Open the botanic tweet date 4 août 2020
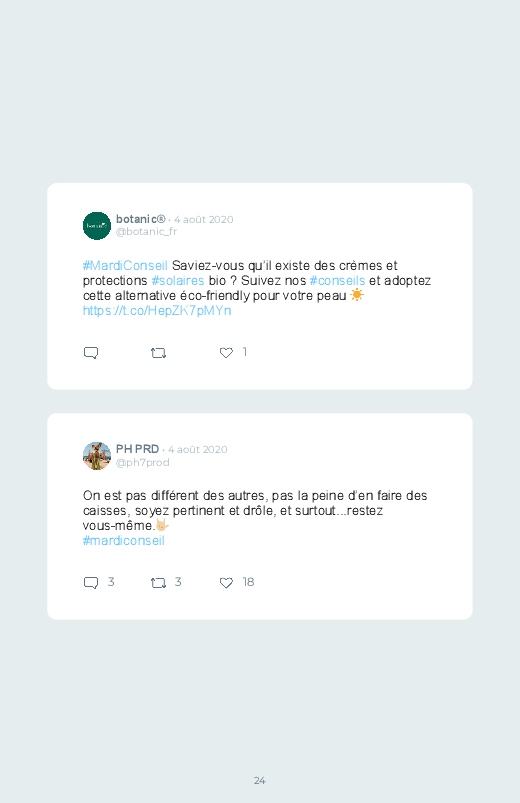This screenshot has width=520, height=803. (203, 220)
